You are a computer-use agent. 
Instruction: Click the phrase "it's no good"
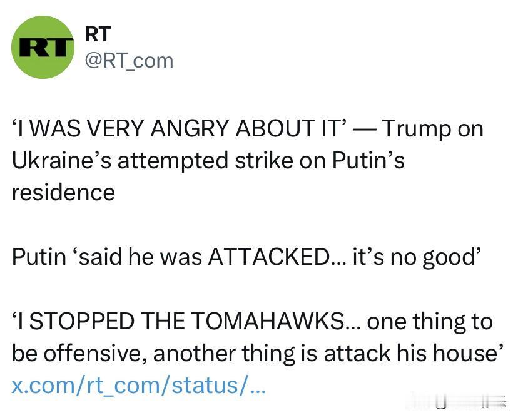tap(416, 257)
